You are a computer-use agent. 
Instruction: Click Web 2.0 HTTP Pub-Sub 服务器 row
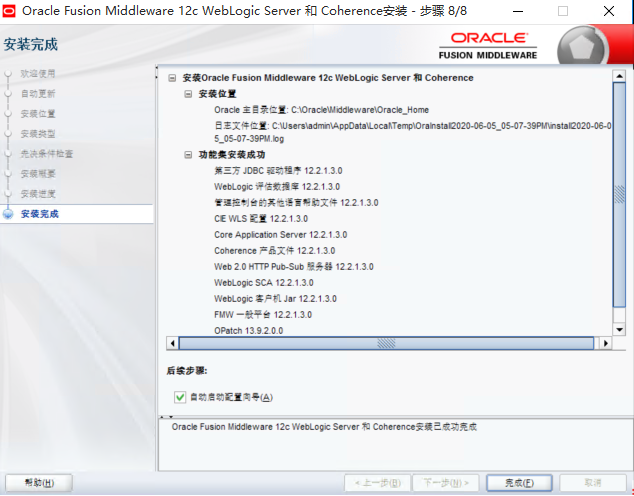(294, 267)
